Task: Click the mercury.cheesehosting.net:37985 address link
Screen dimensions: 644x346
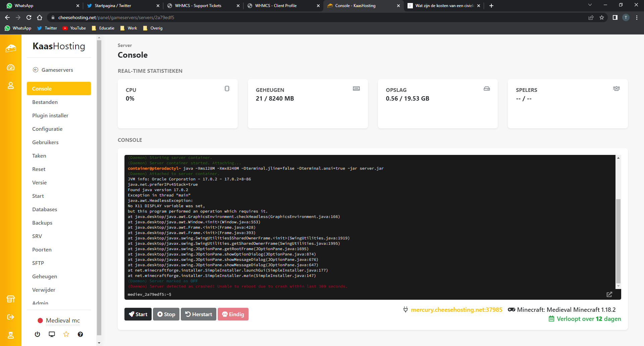Action: 456,310
